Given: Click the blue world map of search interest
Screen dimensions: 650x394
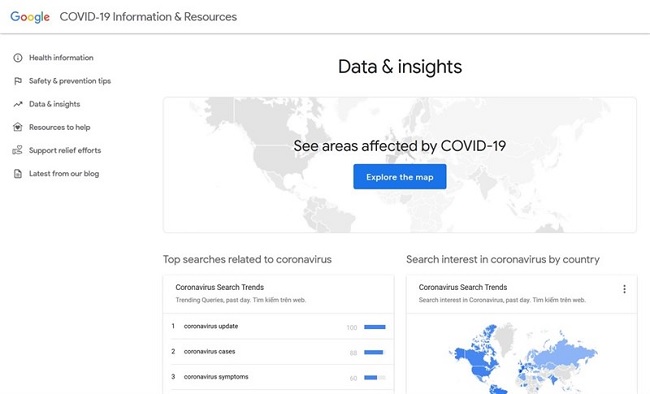Looking at the screenshot, I should click(x=523, y=359).
